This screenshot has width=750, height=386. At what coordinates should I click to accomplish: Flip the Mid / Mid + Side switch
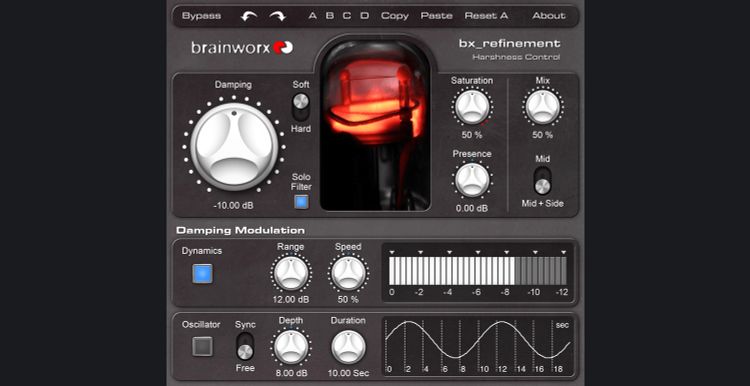542,180
